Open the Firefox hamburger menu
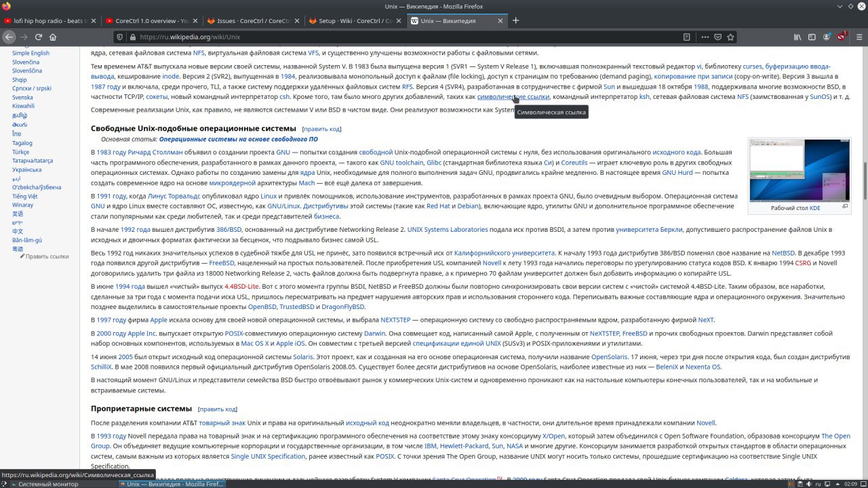Viewport: 868px width, 488px height. point(858,37)
